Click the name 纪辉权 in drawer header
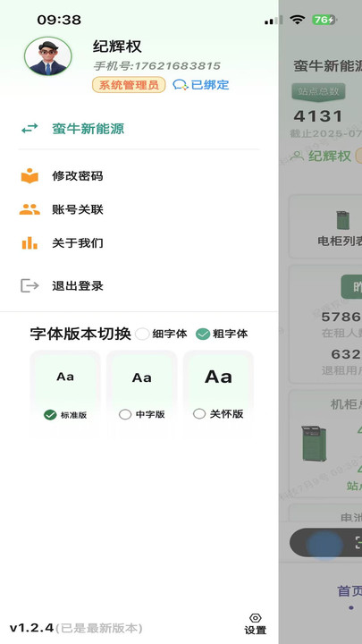 (x=117, y=47)
